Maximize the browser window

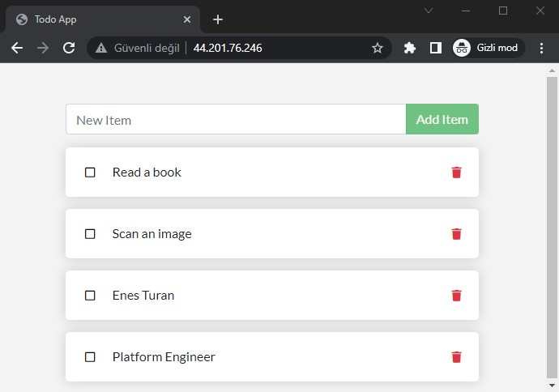click(503, 11)
